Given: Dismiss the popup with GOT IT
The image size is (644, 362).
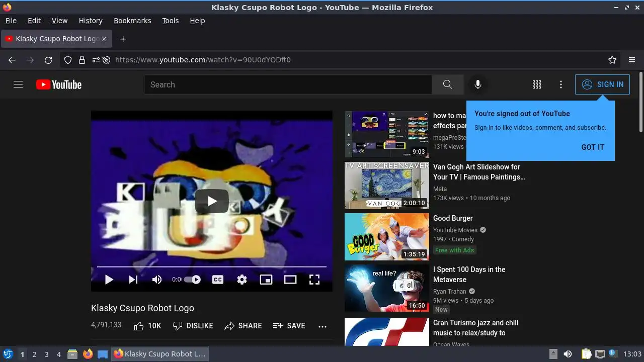Looking at the screenshot, I should pyautogui.click(x=593, y=147).
